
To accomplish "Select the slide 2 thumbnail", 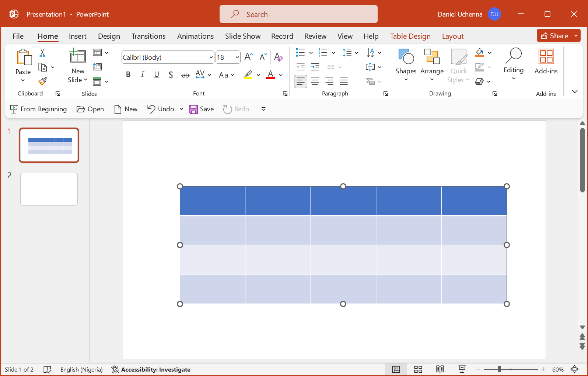I will pyautogui.click(x=49, y=189).
